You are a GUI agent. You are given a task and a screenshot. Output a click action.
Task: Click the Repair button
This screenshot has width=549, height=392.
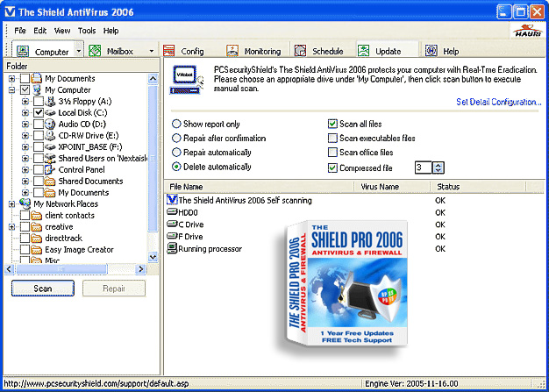tap(114, 289)
